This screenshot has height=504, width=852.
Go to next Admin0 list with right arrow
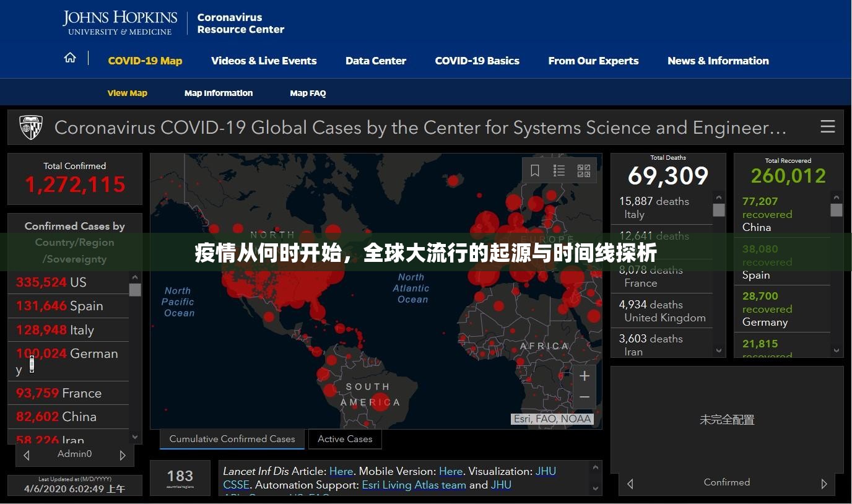click(123, 455)
